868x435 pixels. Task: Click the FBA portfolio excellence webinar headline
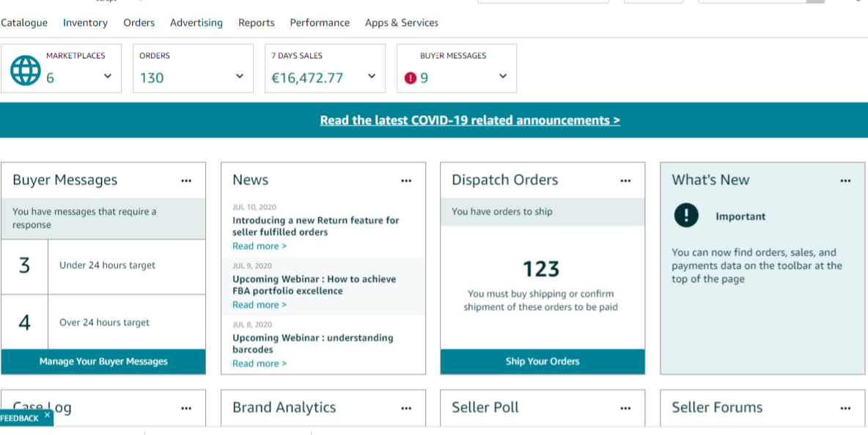pos(315,285)
